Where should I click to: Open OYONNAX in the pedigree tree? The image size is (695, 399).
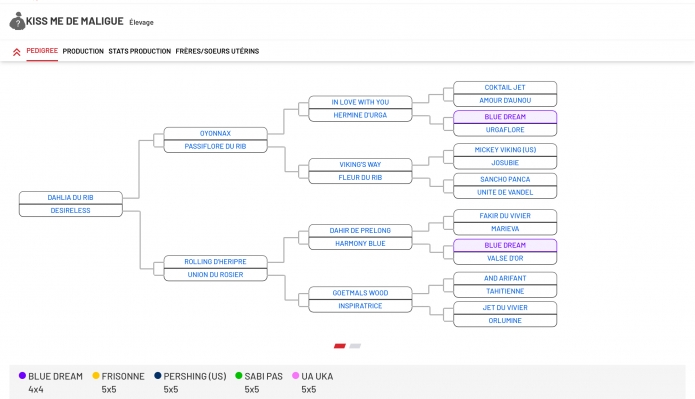(215, 133)
